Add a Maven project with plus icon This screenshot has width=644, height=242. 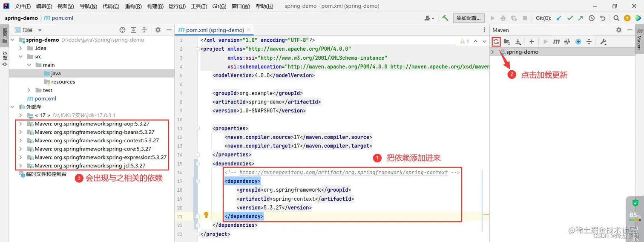tap(532, 42)
